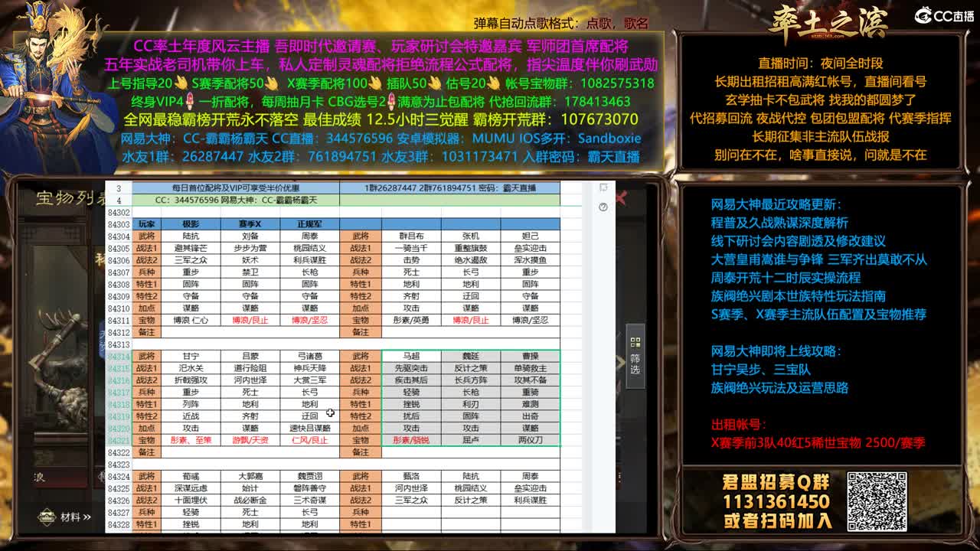Image resolution: width=980 pixels, height=551 pixels.
Task: Click the small comment icon above help
Action: coord(603,187)
